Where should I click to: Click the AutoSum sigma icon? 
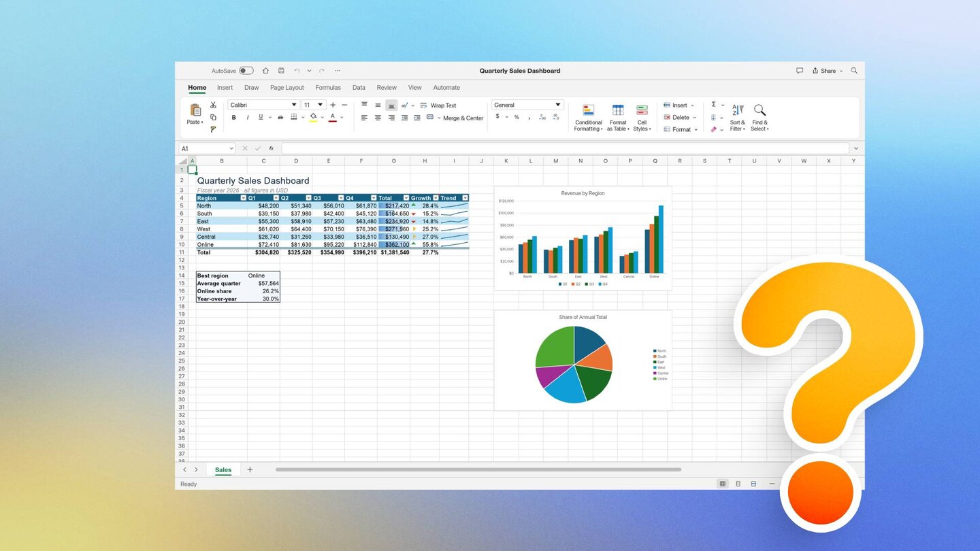[714, 105]
